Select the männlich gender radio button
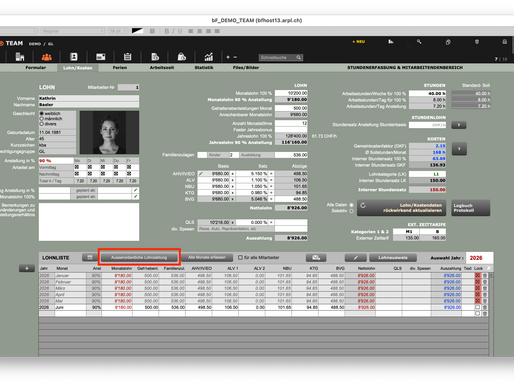 pos(42,119)
